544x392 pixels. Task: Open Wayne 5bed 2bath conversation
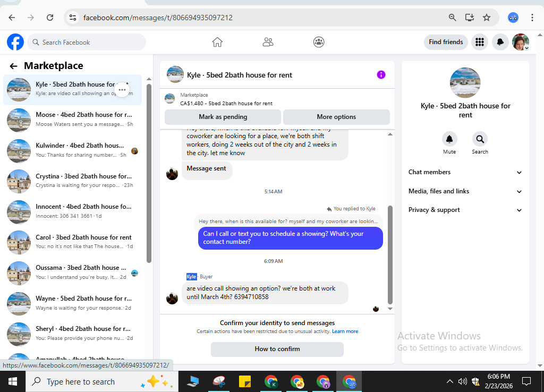click(72, 303)
